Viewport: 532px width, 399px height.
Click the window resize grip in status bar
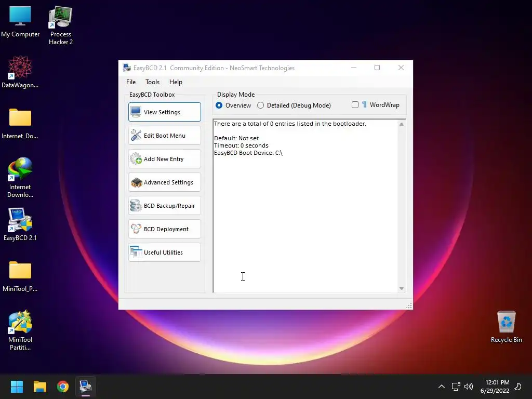(x=409, y=305)
